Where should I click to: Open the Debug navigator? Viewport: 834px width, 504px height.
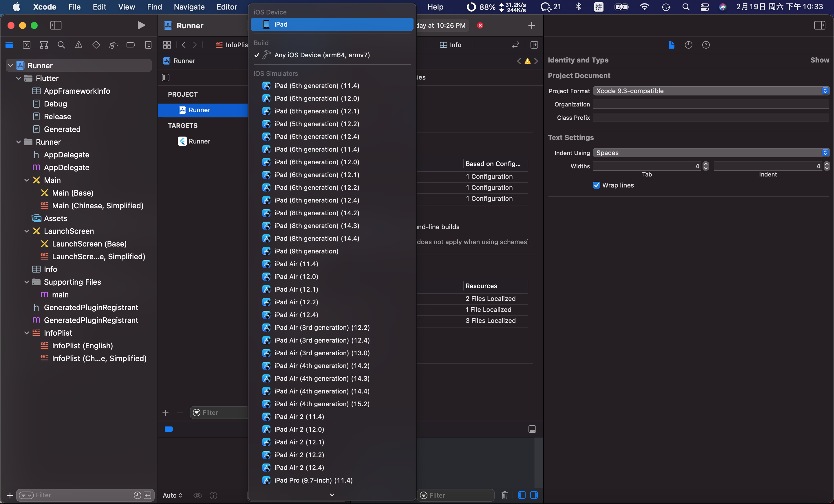click(114, 45)
